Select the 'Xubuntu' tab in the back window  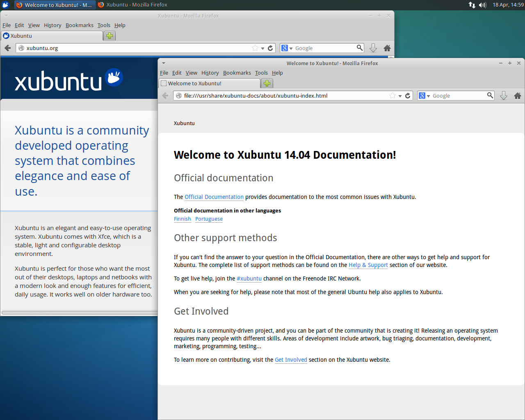[x=52, y=36]
